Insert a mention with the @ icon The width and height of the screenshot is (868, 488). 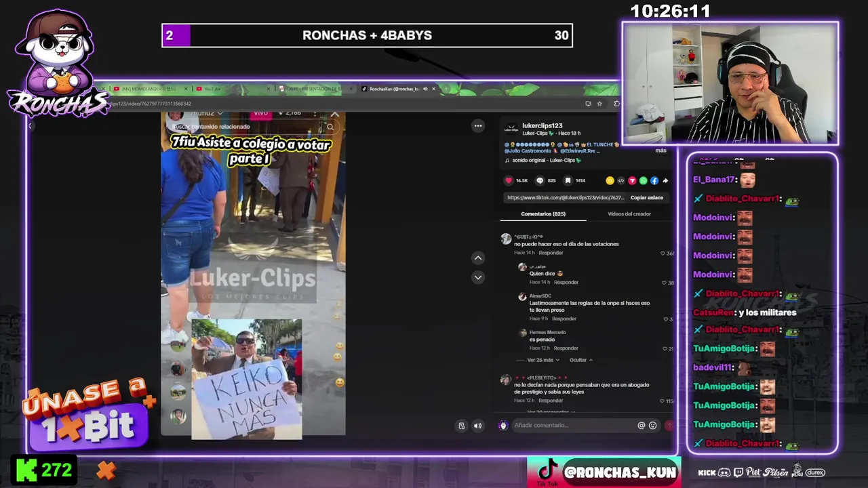(641, 426)
